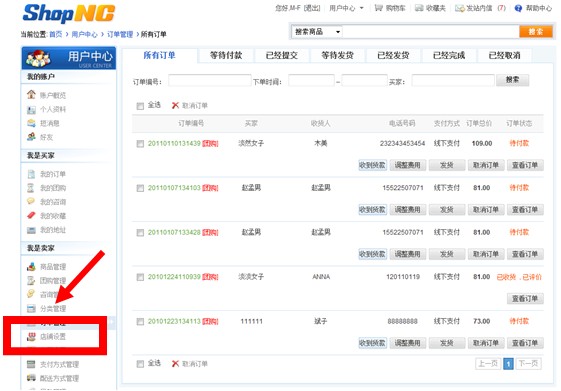561x391 pixels.
Task: Switch to the 所有订单 tab
Action: coord(160,55)
